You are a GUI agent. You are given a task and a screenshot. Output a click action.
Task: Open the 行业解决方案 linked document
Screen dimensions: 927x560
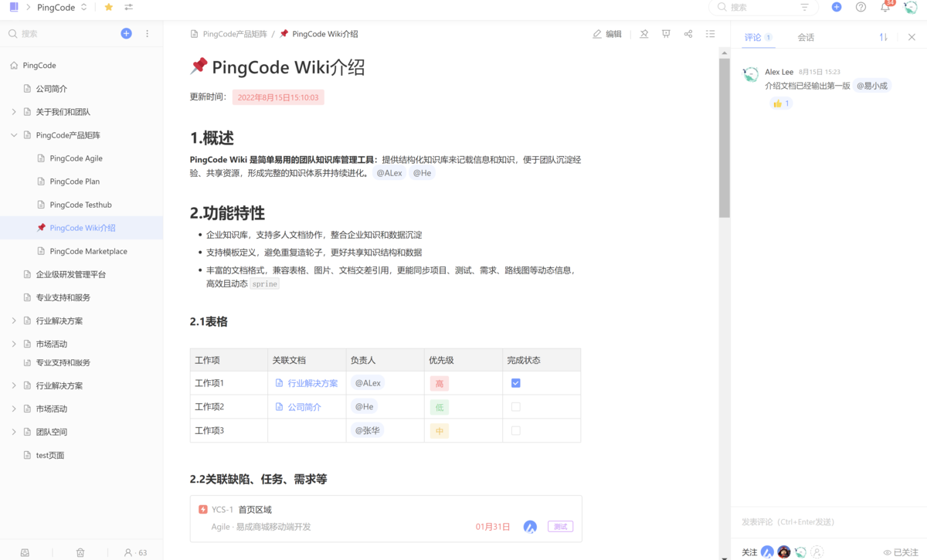[x=312, y=382]
